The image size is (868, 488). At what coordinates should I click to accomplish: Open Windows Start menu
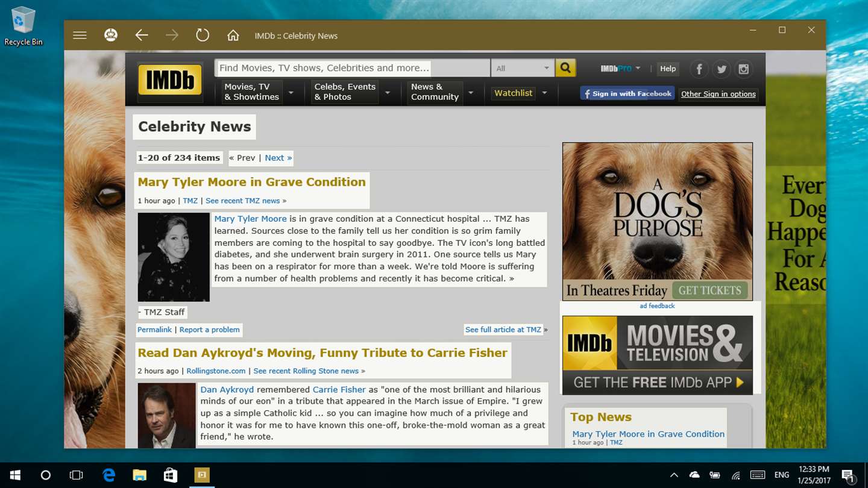15,475
